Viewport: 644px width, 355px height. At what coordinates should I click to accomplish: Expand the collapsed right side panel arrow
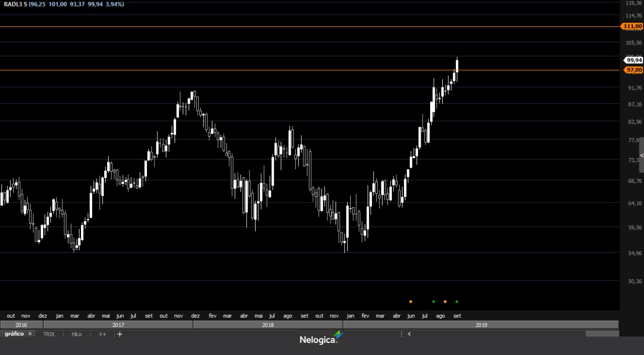[x=641, y=155]
